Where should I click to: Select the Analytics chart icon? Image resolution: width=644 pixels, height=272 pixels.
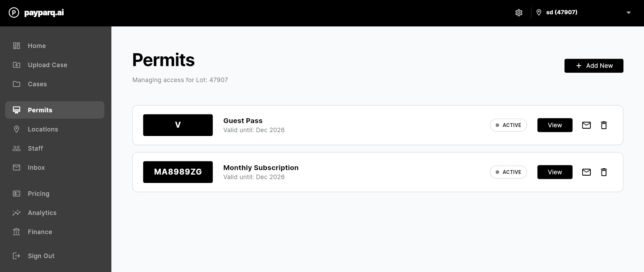click(16, 213)
